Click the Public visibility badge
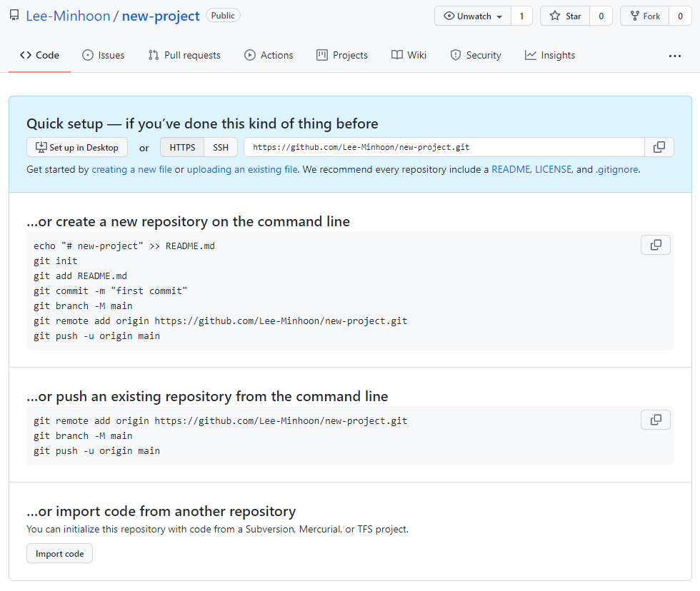 pos(223,16)
